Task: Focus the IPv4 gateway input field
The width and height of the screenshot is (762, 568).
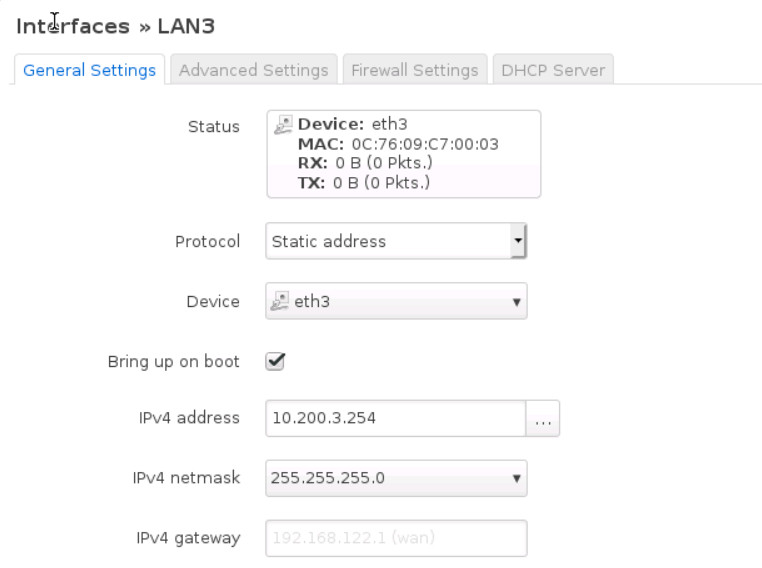Action: [395, 538]
